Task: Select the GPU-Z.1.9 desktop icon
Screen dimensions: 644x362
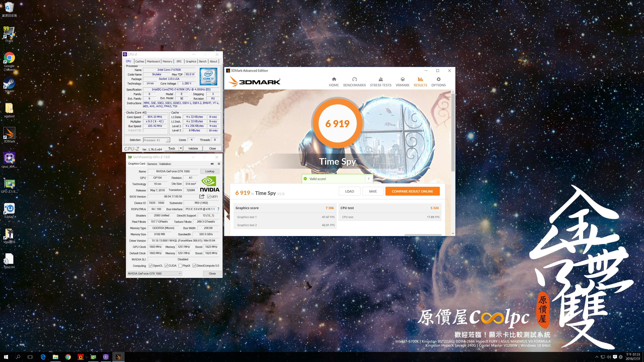Action: click(x=9, y=185)
